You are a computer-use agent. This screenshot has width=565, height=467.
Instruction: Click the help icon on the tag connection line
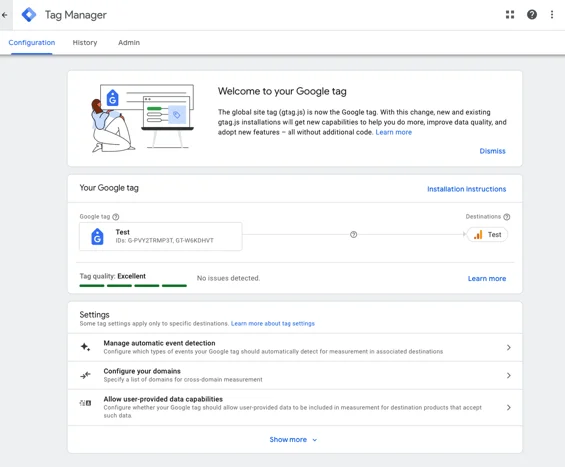[353, 235]
